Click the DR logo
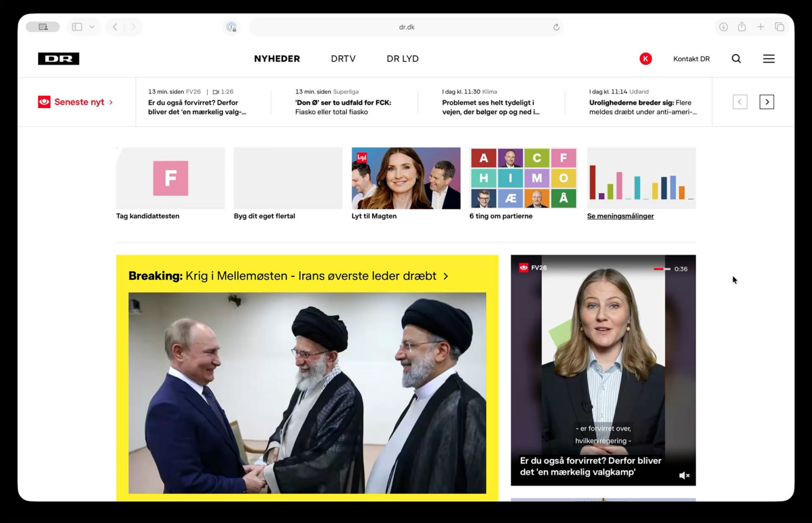812x523 pixels. (x=59, y=59)
